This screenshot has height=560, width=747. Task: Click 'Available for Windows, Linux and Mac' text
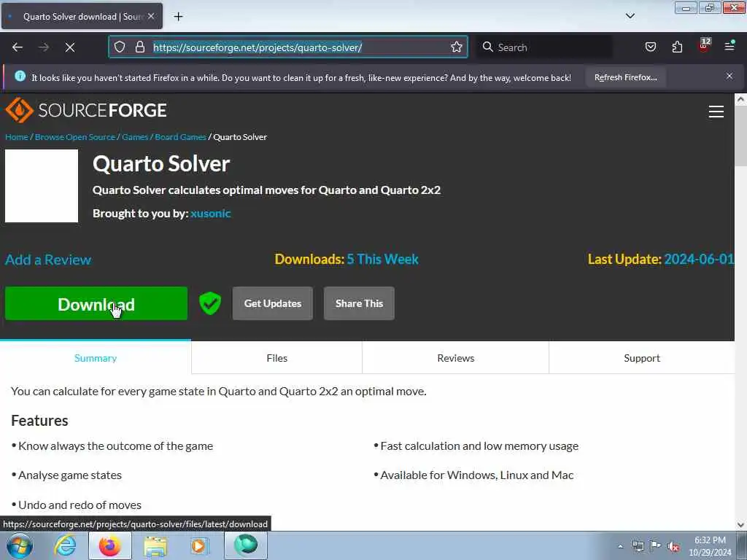coord(477,475)
